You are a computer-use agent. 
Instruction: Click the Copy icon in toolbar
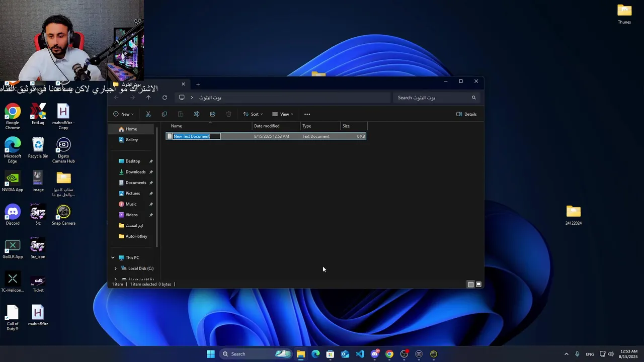pyautogui.click(x=164, y=114)
